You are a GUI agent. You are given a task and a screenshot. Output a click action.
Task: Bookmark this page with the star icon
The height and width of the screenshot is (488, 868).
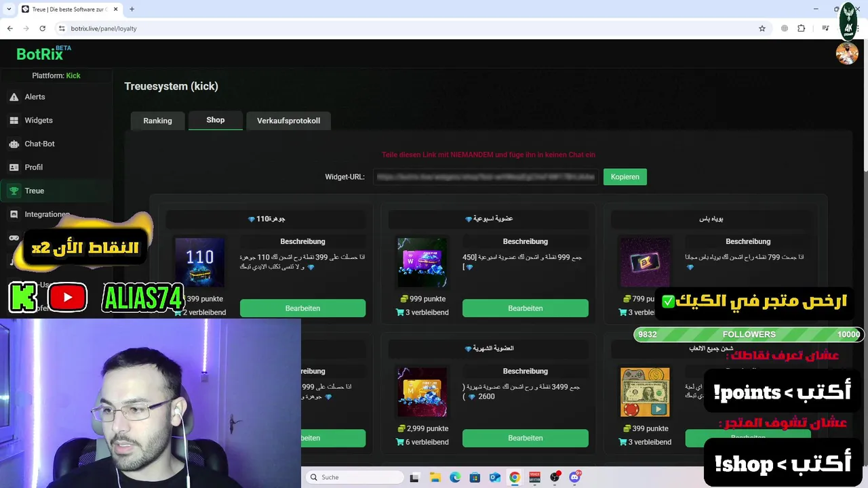tap(762, 28)
